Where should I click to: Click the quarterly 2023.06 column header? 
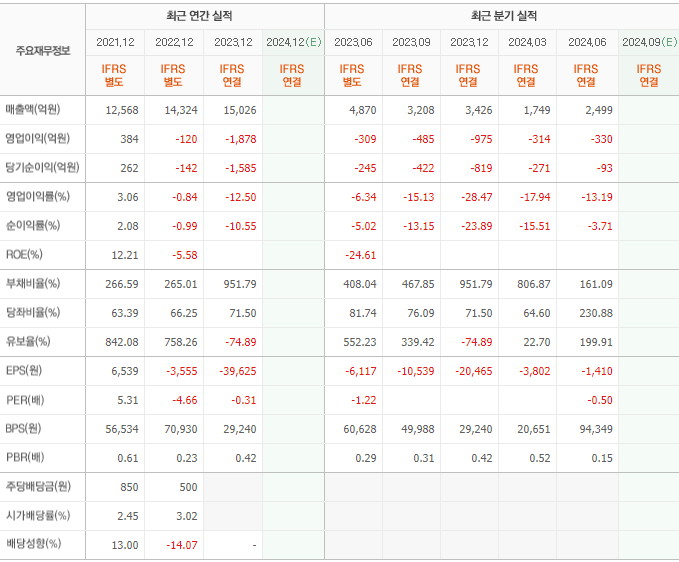click(353, 42)
